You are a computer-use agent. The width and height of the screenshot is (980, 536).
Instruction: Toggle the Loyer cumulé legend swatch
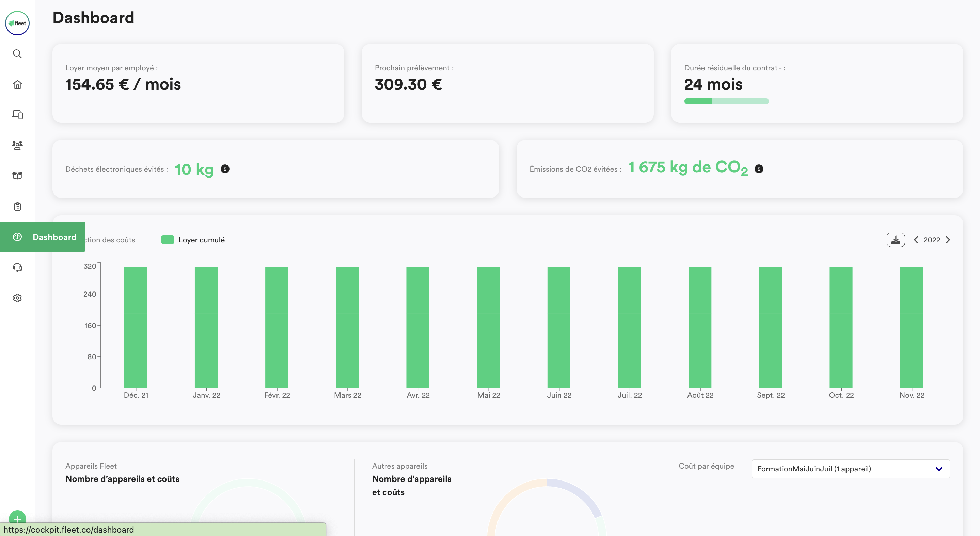[x=168, y=240]
